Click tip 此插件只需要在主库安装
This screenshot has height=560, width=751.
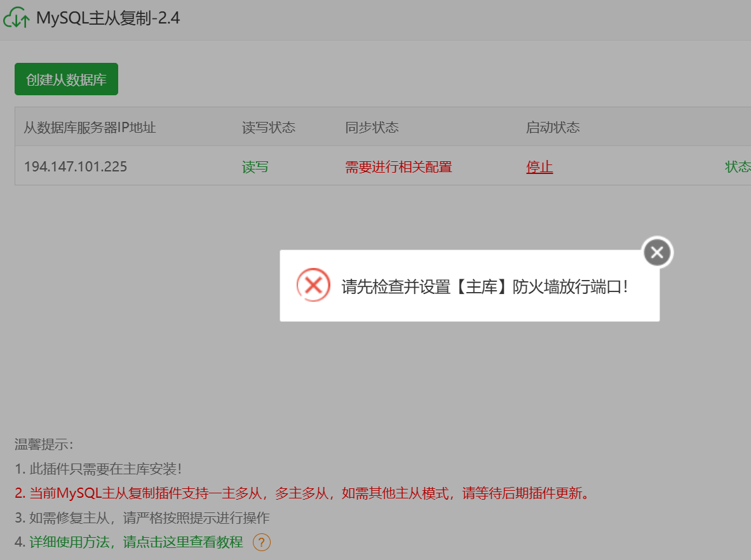98,469
